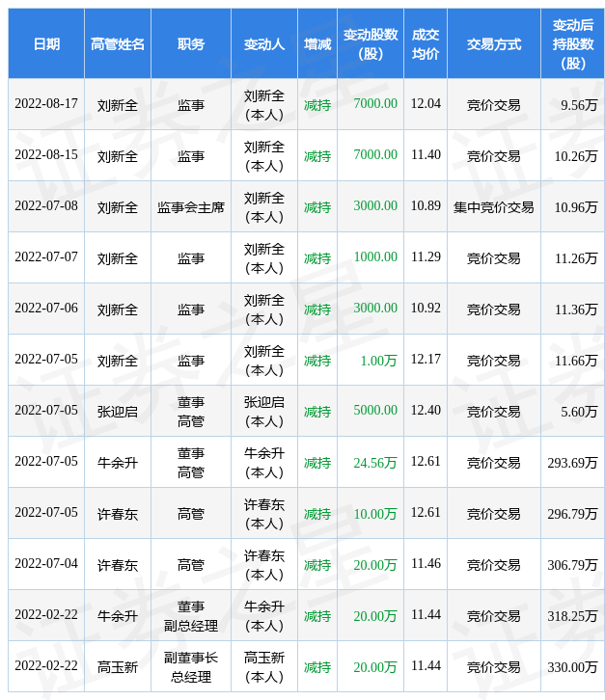Viewport: 605px width, 700px height.
Task: Click the 增减 column header
Action: 317,44
